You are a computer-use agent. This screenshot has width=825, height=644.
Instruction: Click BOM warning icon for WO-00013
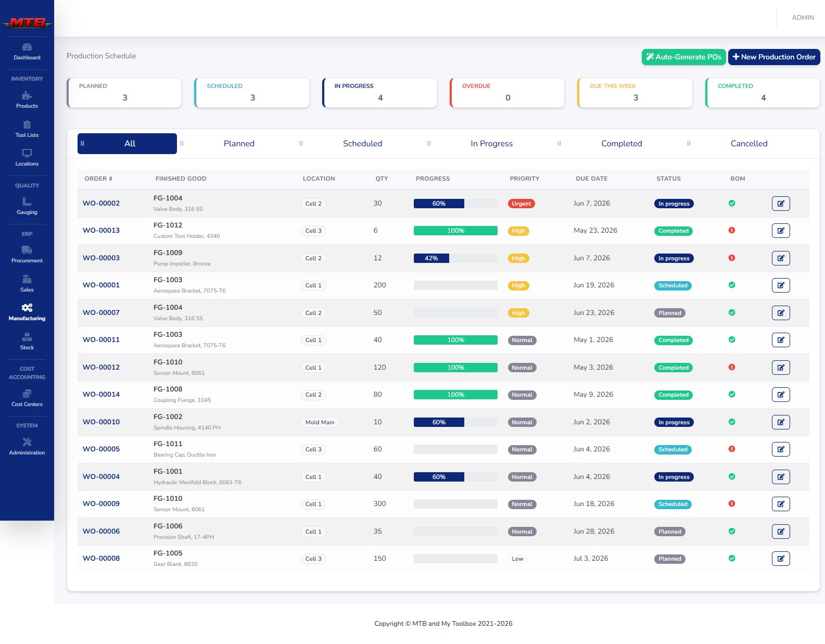point(732,230)
